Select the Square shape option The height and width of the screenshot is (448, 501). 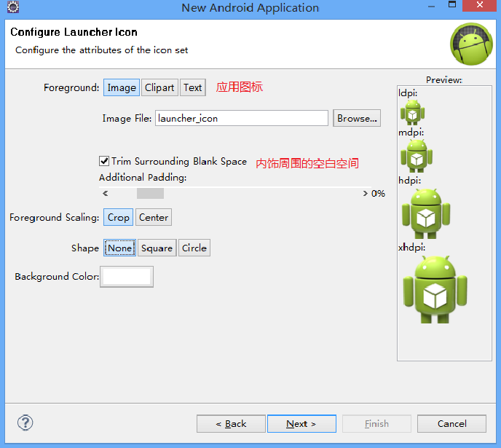point(157,248)
